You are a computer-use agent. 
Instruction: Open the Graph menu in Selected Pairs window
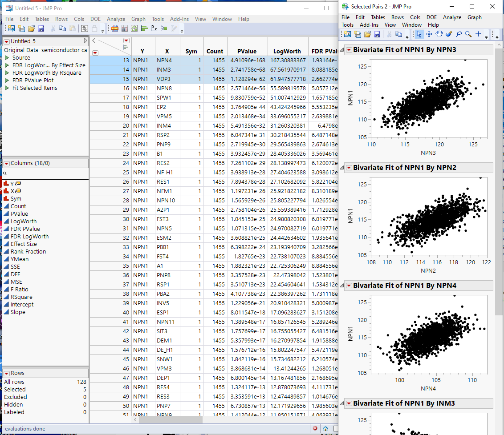point(474,17)
